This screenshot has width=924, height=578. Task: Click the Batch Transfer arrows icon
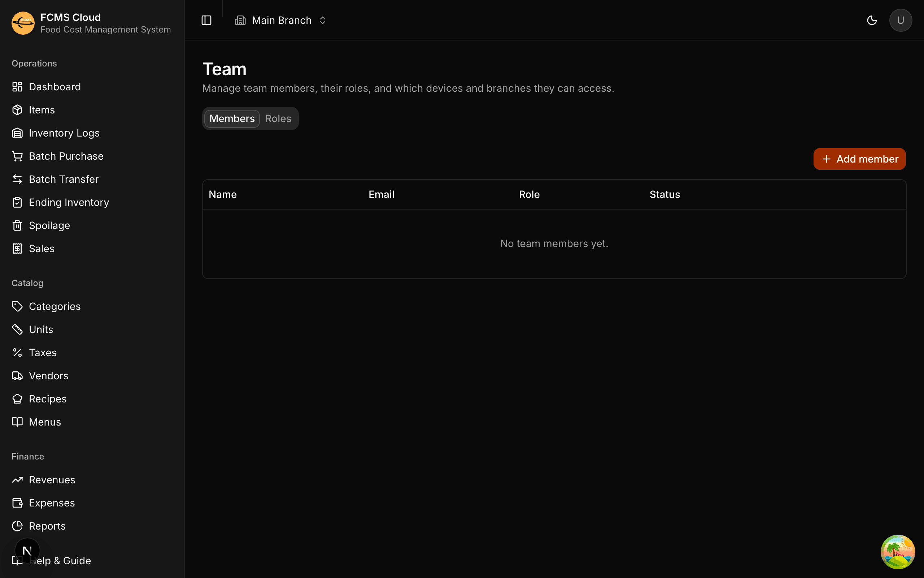click(17, 179)
